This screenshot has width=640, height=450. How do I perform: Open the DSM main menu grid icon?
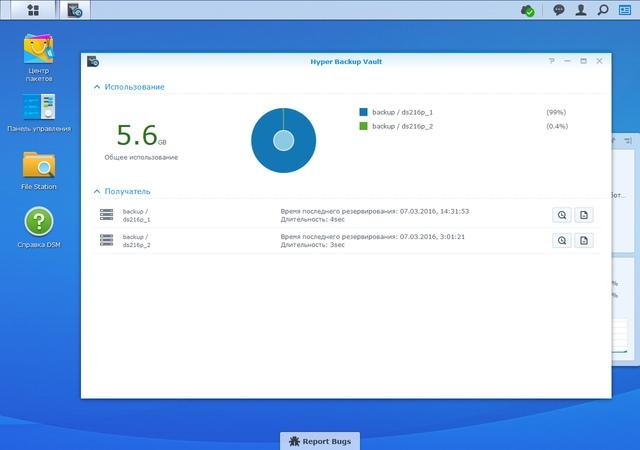[33, 10]
